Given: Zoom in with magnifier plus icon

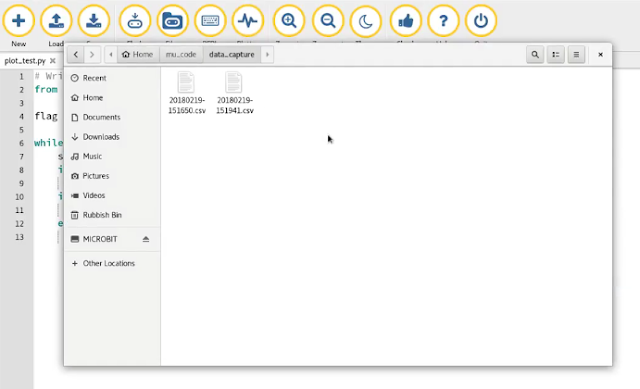Looking at the screenshot, I should (289, 20).
